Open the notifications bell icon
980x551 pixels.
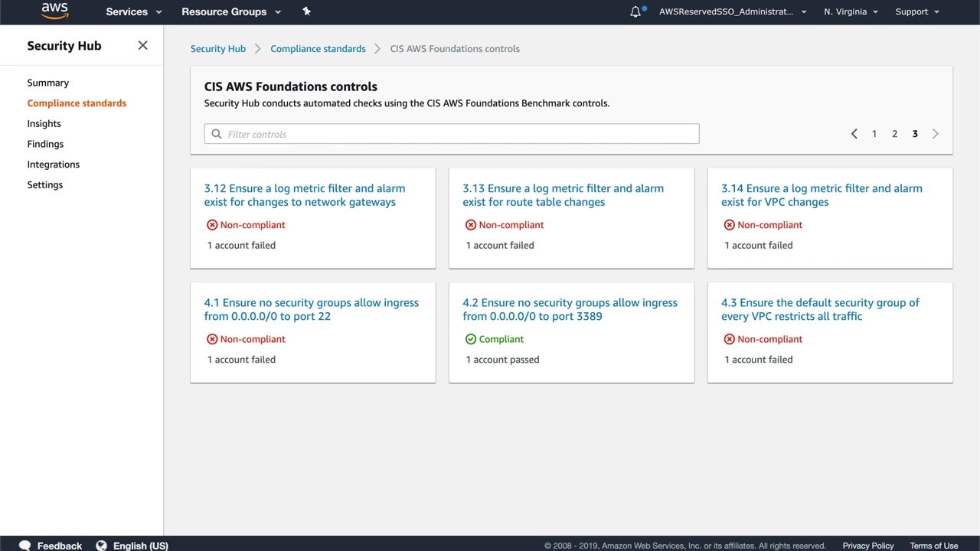(x=635, y=11)
